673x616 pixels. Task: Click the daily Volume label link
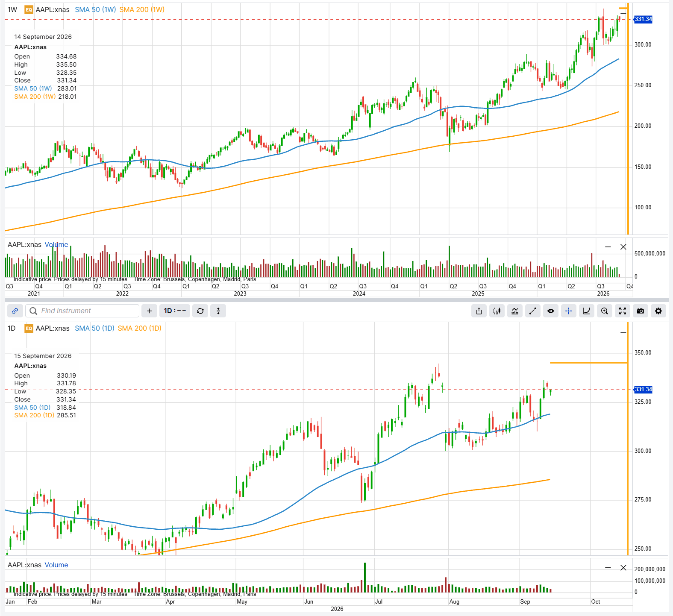(x=56, y=565)
